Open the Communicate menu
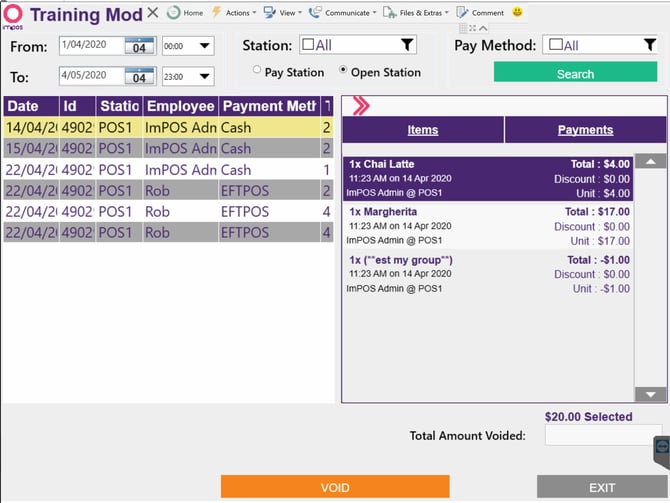This screenshot has height=503, width=670. point(343,13)
